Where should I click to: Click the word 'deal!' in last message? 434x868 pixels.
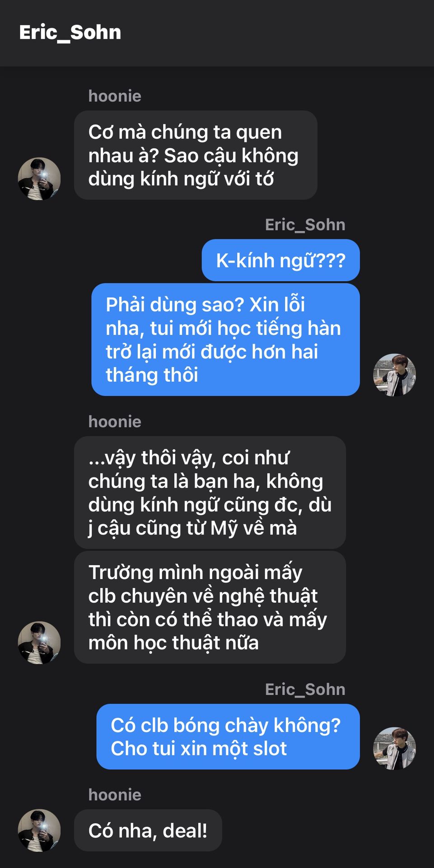185,830
